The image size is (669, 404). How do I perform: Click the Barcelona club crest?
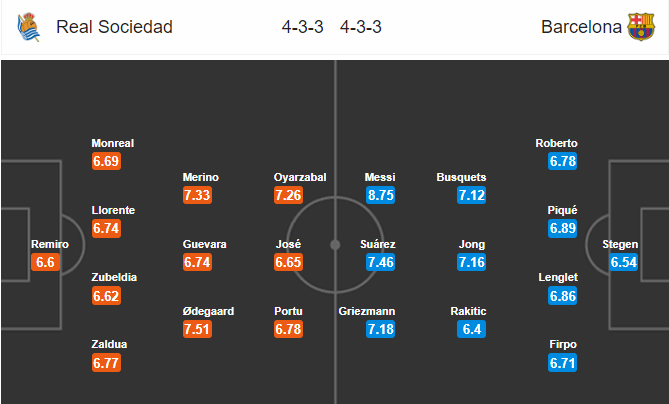point(641,27)
